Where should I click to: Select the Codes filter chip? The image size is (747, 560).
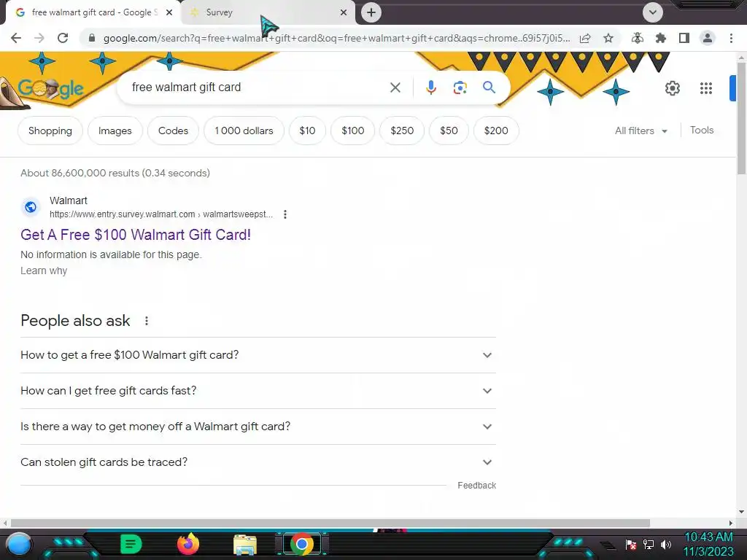173,131
